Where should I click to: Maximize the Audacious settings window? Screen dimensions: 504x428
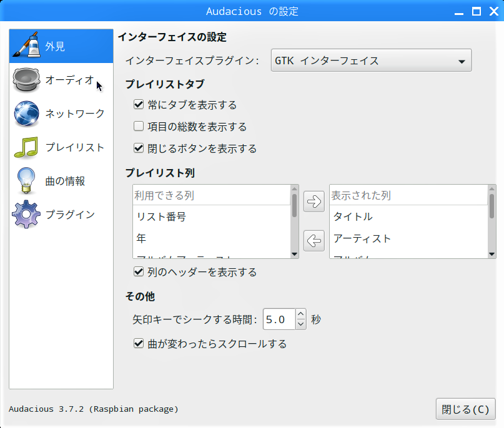(x=477, y=12)
